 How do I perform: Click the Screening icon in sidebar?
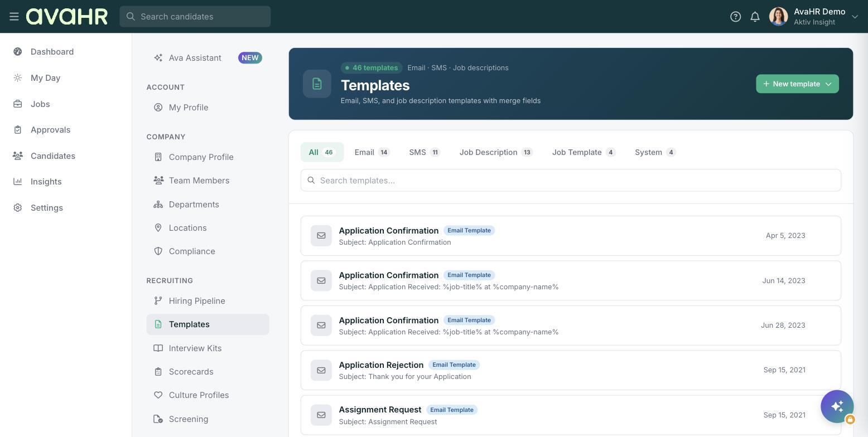[158, 419]
